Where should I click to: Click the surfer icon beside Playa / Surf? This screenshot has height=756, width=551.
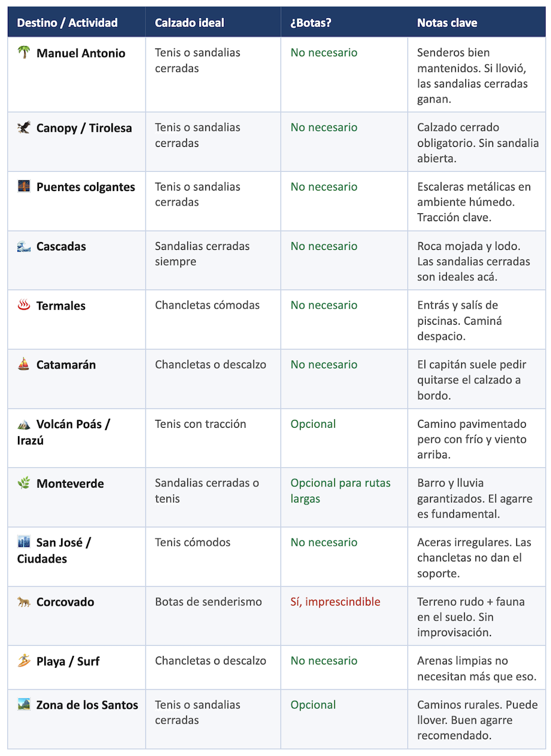point(23,661)
